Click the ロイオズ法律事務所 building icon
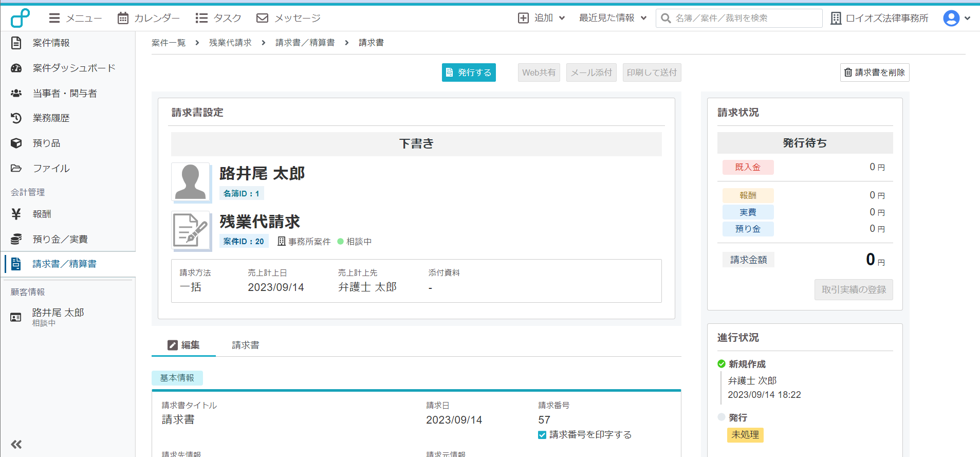This screenshot has width=980, height=457. click(836, 19)
